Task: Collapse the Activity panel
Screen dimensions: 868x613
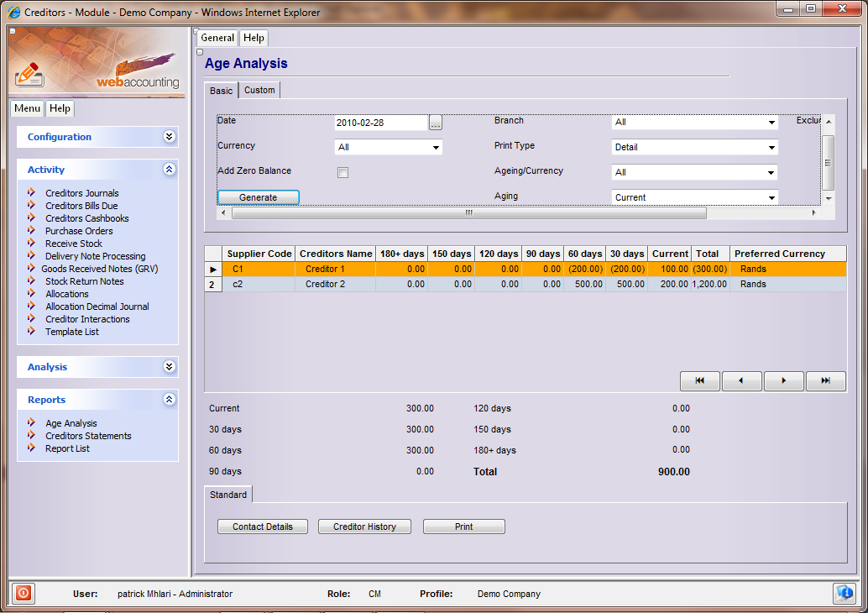Action: point(170,170)
